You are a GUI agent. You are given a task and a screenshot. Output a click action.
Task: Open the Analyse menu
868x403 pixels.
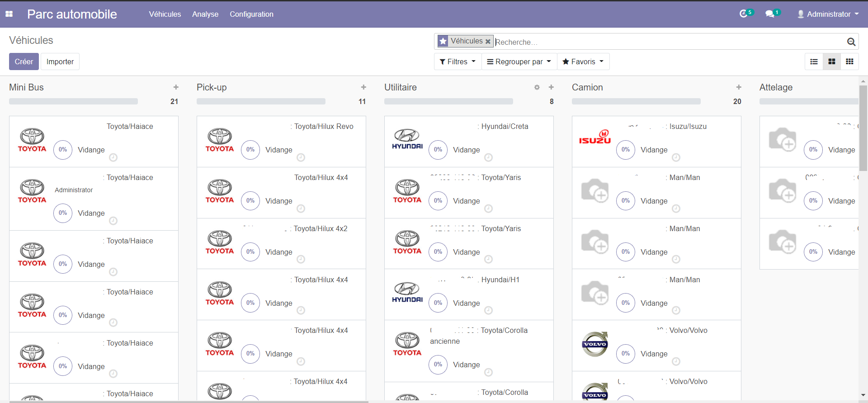tap(205, 14)
